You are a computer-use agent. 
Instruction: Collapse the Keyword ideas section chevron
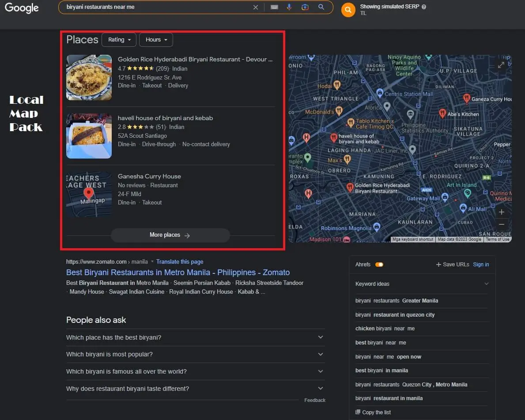[487, 284]
